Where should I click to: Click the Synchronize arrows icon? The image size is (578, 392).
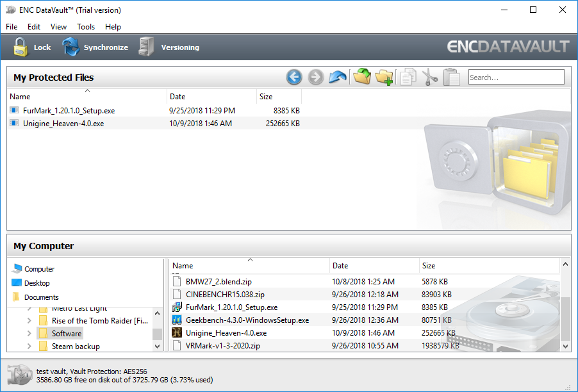coord(70,47)
